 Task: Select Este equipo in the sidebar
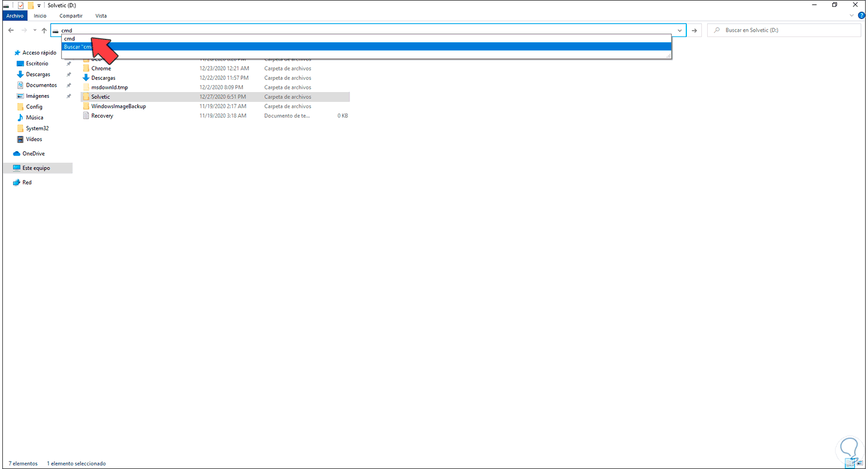[x=36, y=168]
